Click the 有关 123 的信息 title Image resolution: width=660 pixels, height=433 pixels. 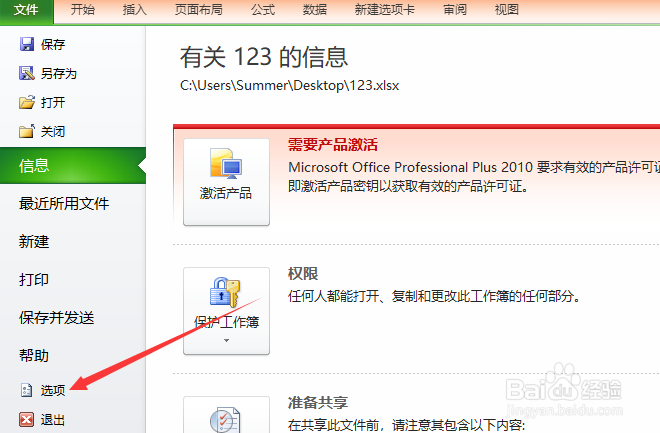pos(264,57)
